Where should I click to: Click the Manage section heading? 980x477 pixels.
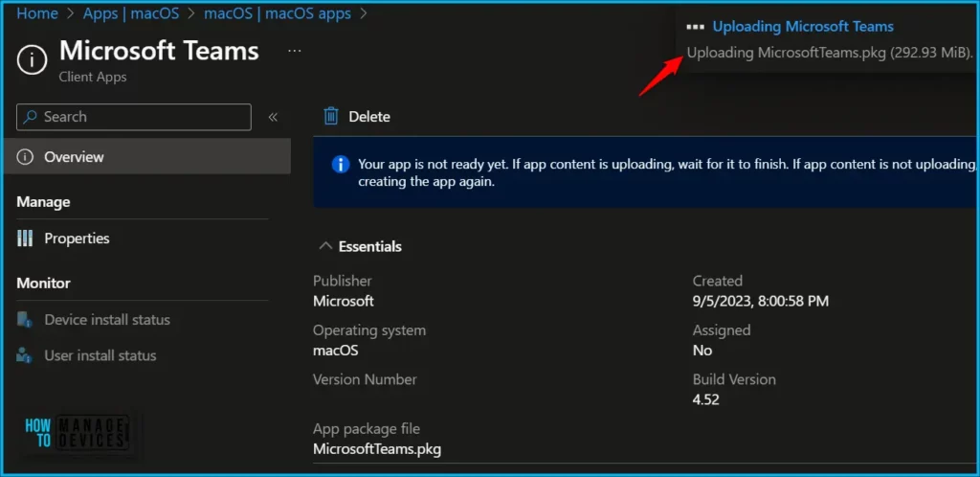[43, 202]
